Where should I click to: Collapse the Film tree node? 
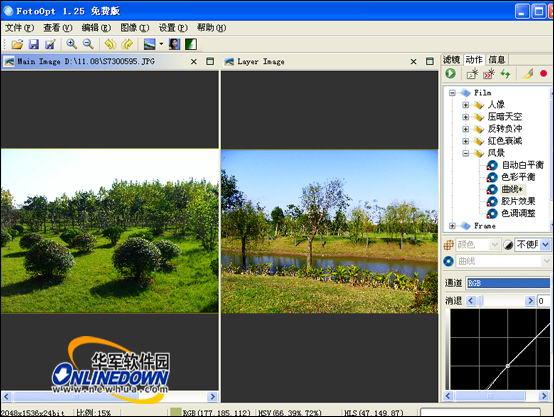(x=452, y=93)
